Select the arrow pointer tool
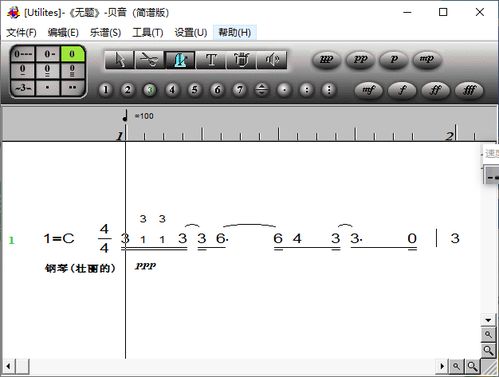 [120, 60]
